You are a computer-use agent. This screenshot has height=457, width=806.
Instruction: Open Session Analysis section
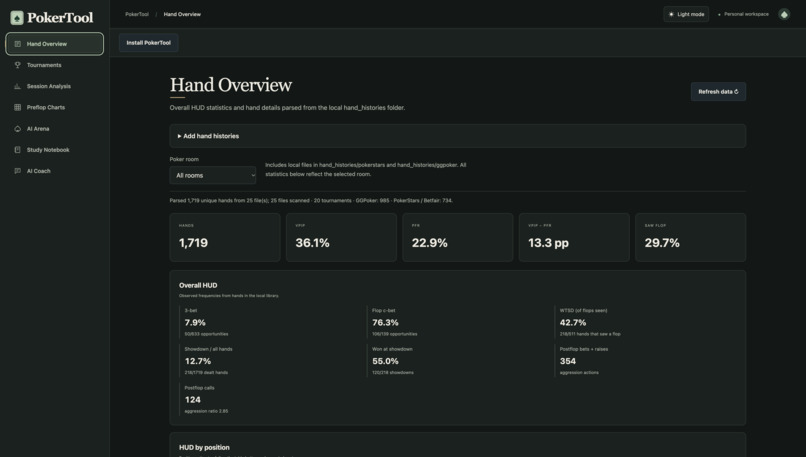point(54,86)
